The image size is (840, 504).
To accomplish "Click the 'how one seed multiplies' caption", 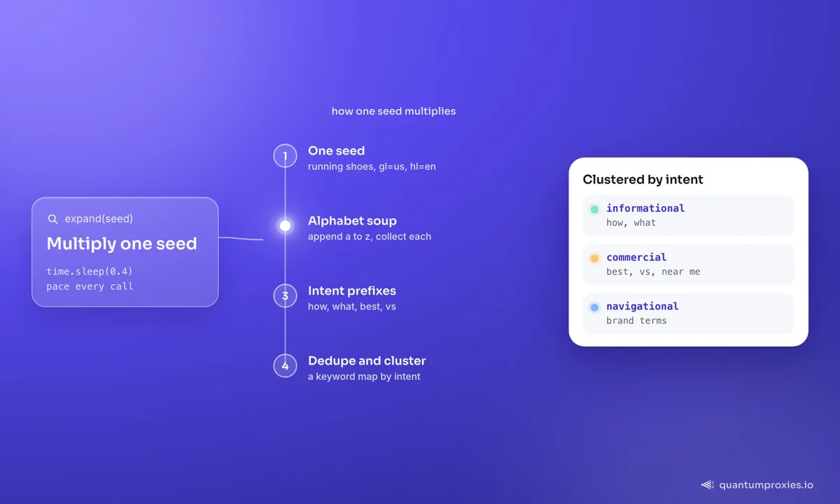I will coord(393,111).
